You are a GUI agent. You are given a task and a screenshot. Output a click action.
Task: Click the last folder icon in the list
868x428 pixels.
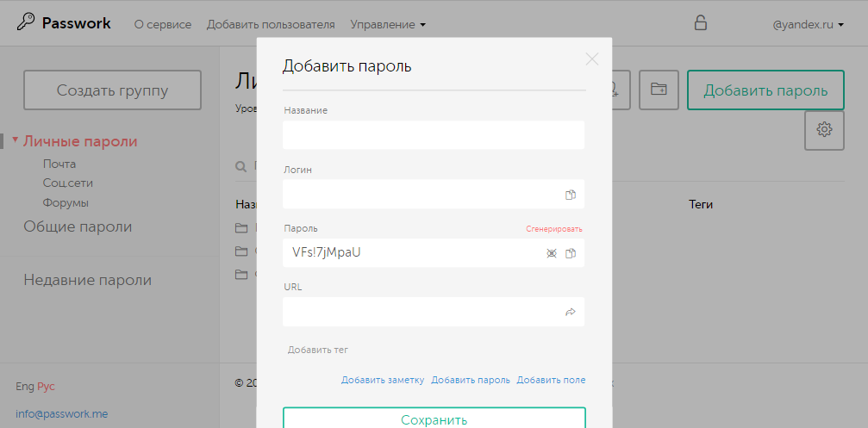tap(240, 274)
